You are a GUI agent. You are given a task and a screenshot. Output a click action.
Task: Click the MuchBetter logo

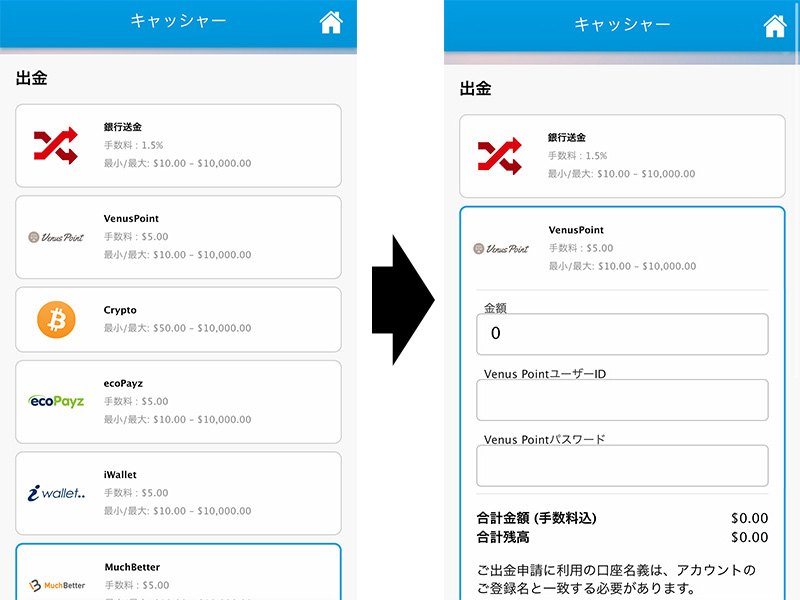click(x=57, y=585)
